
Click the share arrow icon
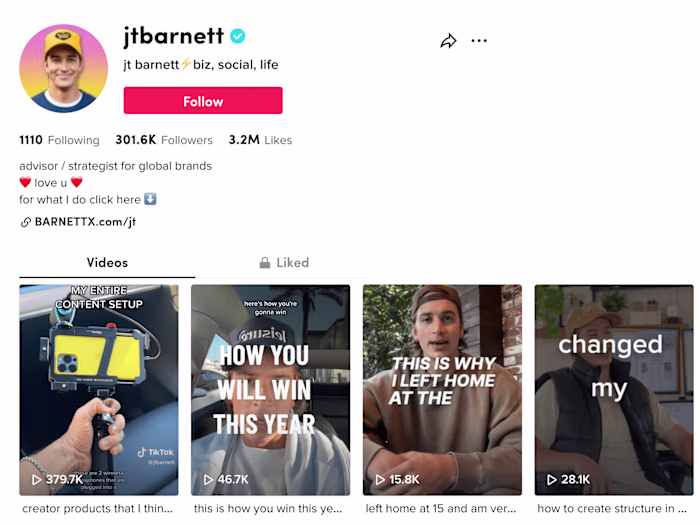coord(448,41)
